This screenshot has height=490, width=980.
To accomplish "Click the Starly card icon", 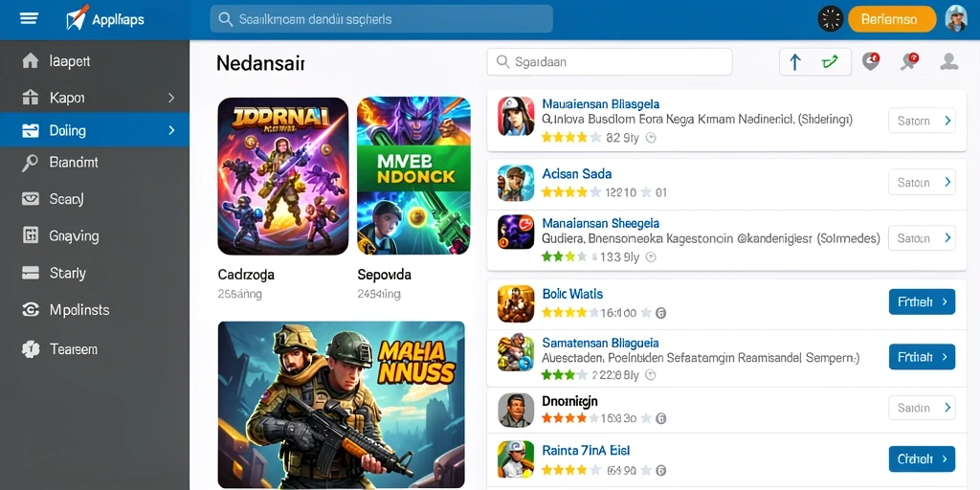I will [x=30, y=273].
